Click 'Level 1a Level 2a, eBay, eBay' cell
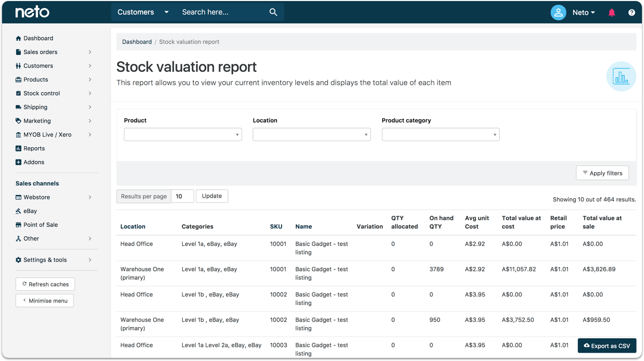 coord(222,345)
